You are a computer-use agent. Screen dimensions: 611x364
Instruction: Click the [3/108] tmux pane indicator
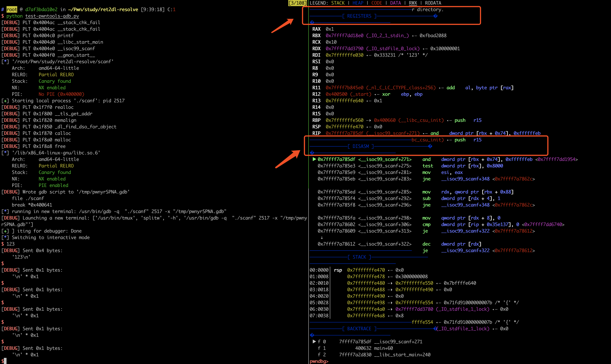pos(297,3)
